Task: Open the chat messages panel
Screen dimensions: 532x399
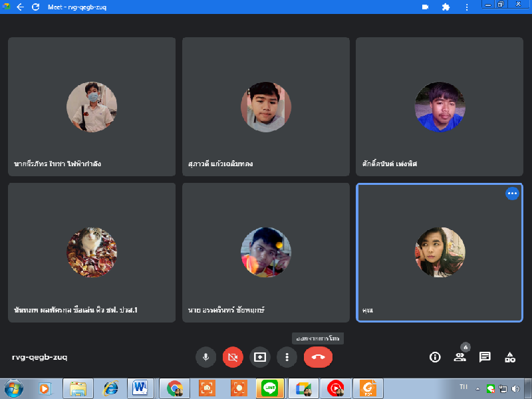Action: [485, 357]
